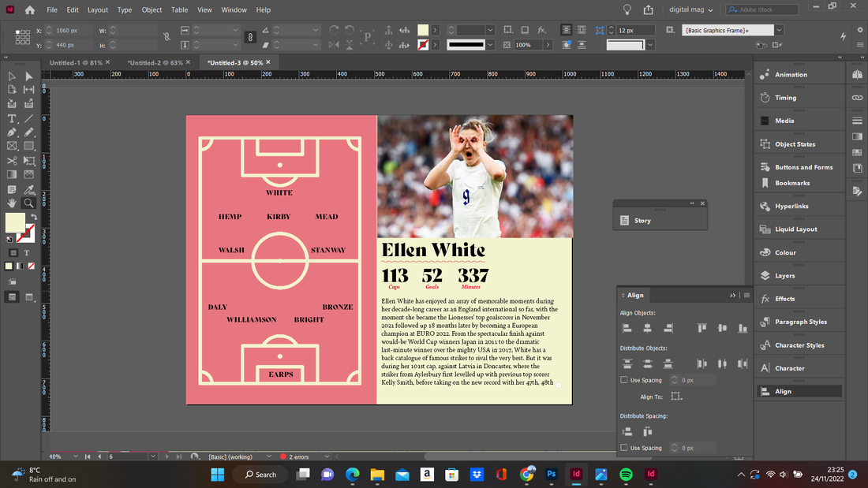Image resolution: width=868 pixels, height=488 pixels.
Task: Select the Type tool
Action: coord(12,118)
